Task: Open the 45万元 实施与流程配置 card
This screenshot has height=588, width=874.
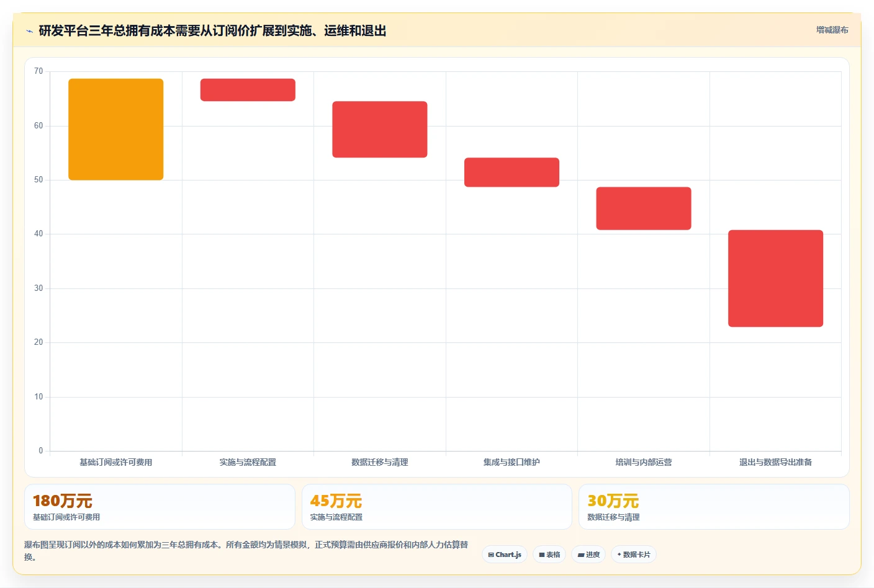Action: pos(437,507)
